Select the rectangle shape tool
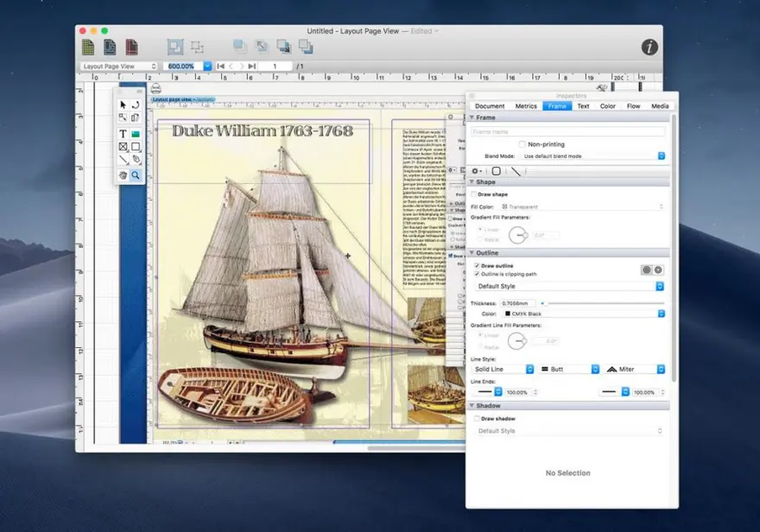Screen dimensions: 760x532 [x=136, y=147]
